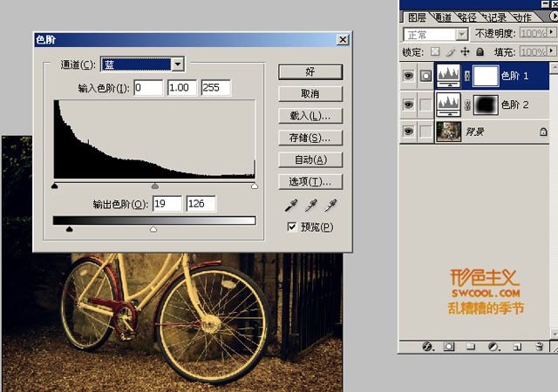
Task: Open the 填充 fill slider arrow
Action: tap(551, 51)
